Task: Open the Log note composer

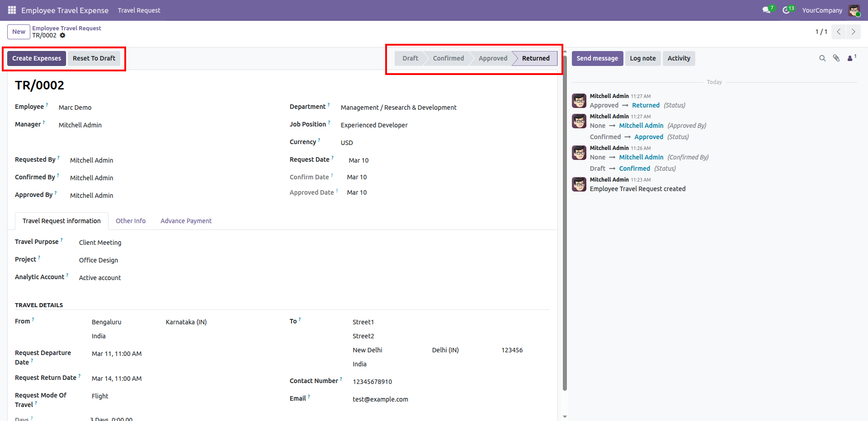Action: pyautogui.click(x=642, y=58)
